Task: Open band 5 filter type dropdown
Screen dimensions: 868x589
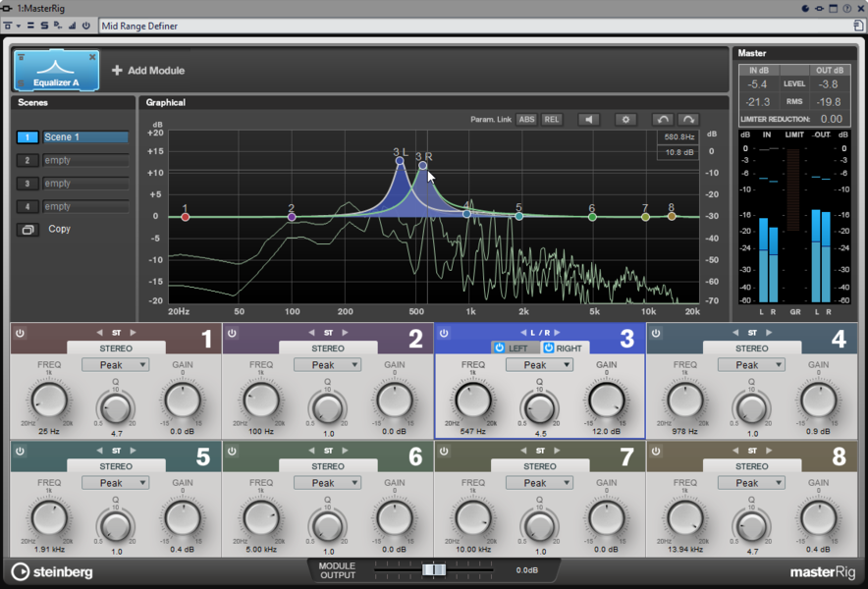Action: tap(115, 483)
